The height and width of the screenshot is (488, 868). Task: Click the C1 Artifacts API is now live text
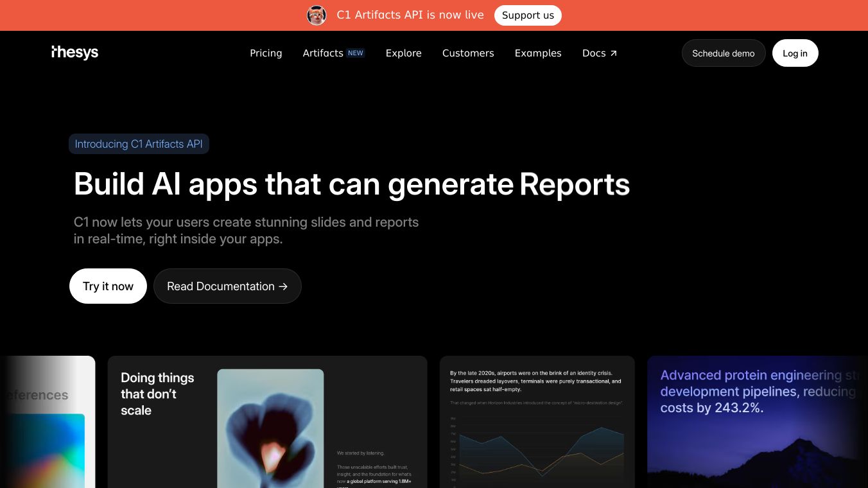(410, 15)
